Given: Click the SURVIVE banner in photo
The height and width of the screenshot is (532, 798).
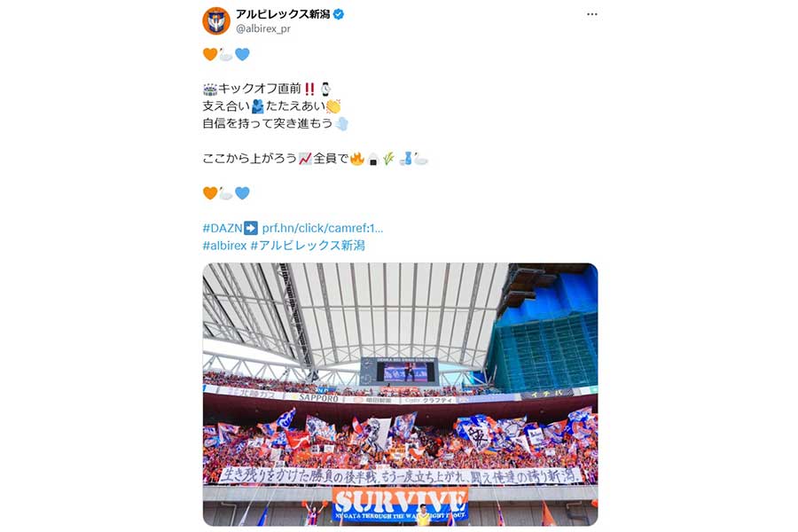Looking at the screenshot, I should point(400,504).
